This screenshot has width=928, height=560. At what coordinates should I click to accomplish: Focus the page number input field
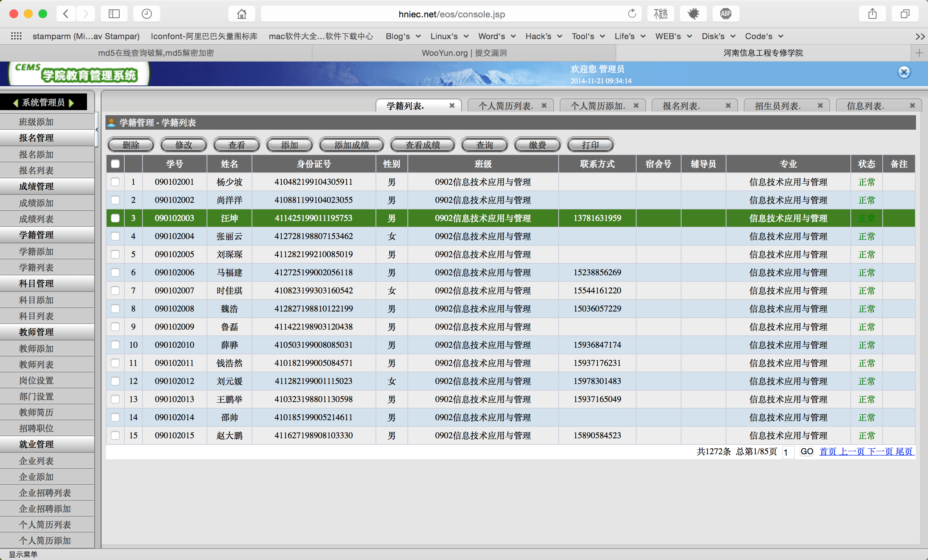(788, 452)
